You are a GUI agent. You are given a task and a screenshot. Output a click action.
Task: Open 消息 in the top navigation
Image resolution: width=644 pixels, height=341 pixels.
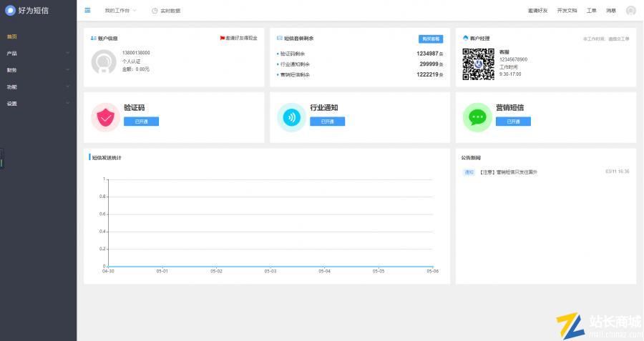click(610, 11)
